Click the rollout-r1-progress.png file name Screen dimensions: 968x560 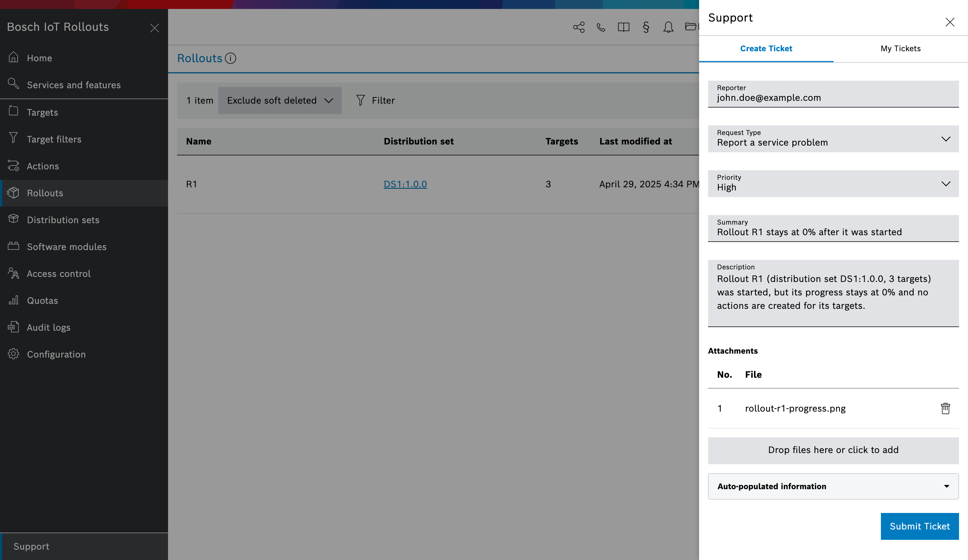795,408
